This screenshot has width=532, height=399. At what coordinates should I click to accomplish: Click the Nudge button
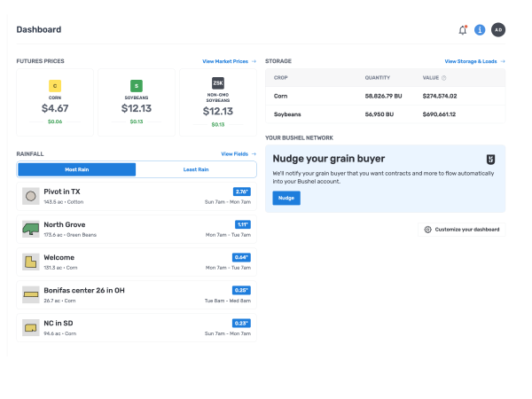[286, 198]
